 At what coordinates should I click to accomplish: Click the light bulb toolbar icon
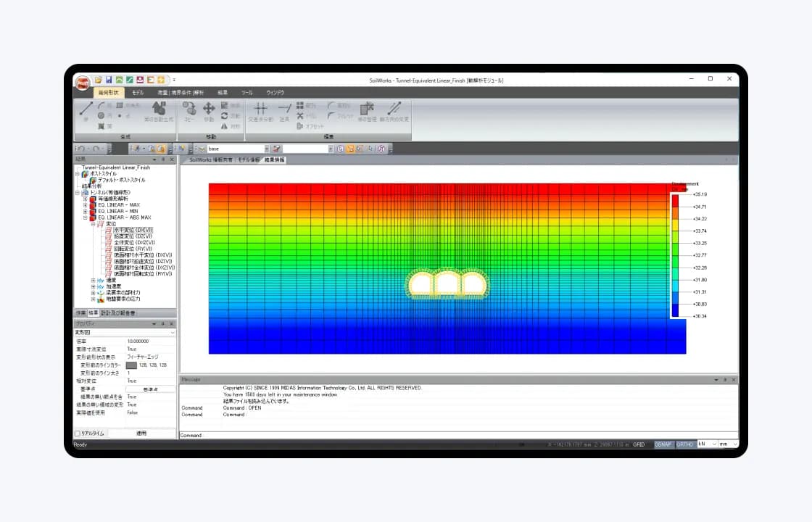click(181, 149)
